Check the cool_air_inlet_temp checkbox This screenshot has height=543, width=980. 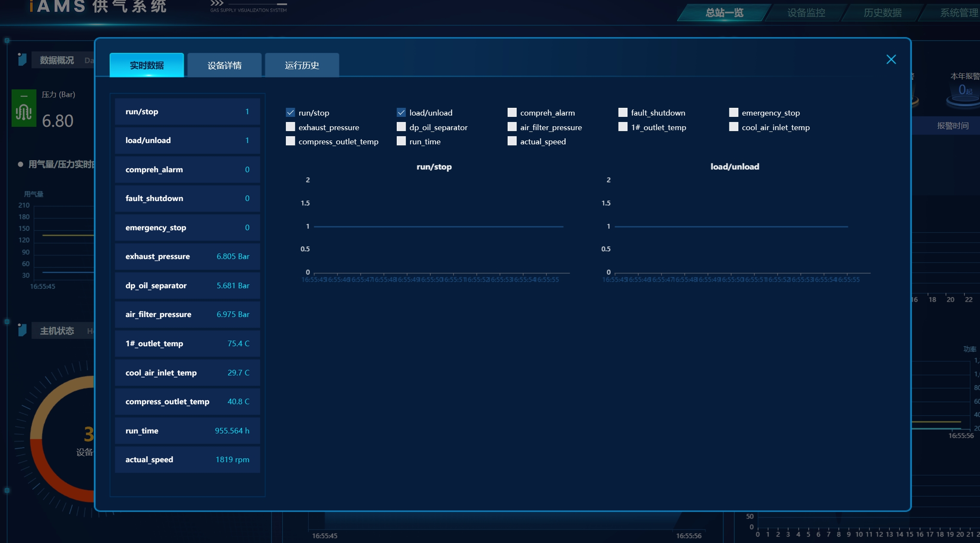click(734, 127)
